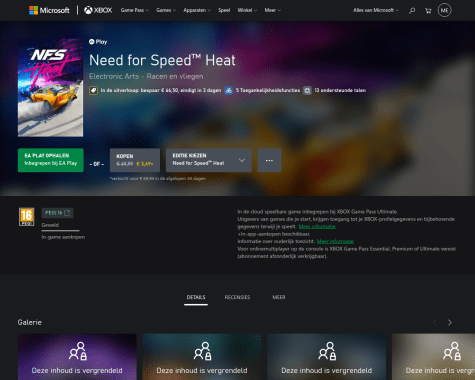The height and width of the screenshot is (380, 475).
Task: Open the Microsoft logo homepage link
Action: point(49,10)
